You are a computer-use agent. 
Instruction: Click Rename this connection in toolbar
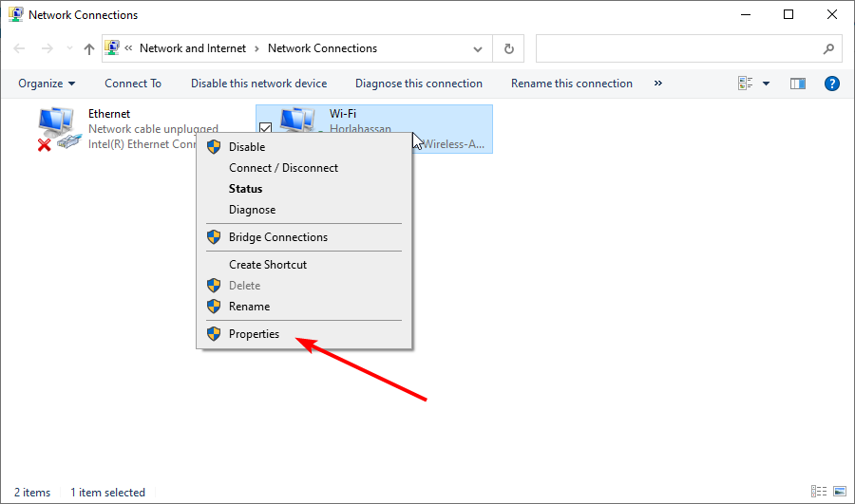(572, 84)
